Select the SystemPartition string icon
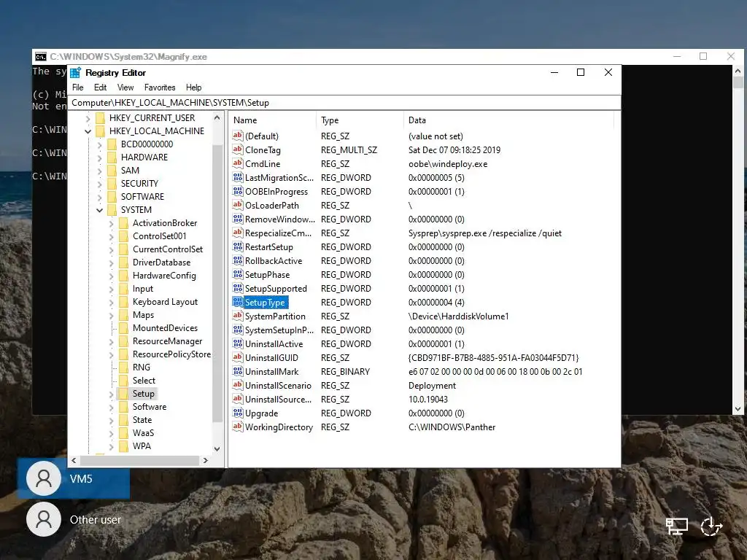Viewport: 747px width, 560px height. [x=237, y=316]
